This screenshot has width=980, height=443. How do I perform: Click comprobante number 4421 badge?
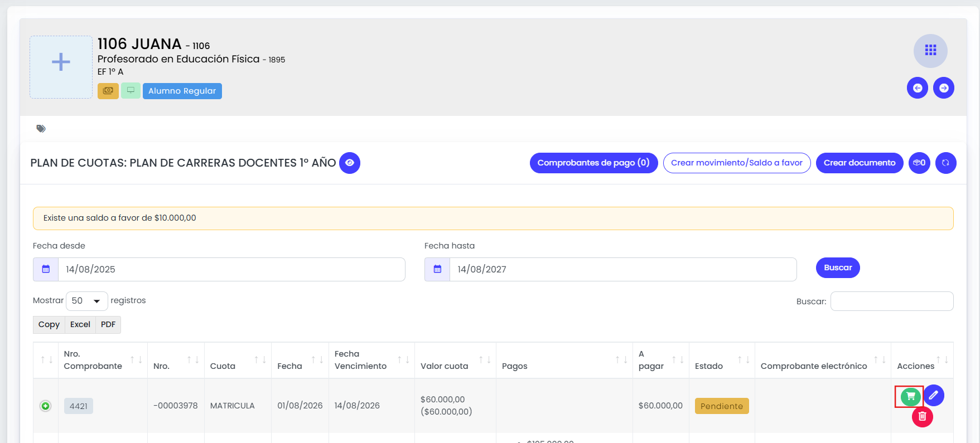tap(79, 406)
